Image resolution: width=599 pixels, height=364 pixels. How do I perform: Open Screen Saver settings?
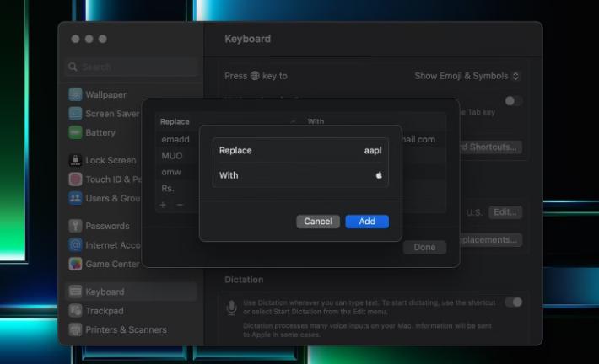click(x=104, y=114)
